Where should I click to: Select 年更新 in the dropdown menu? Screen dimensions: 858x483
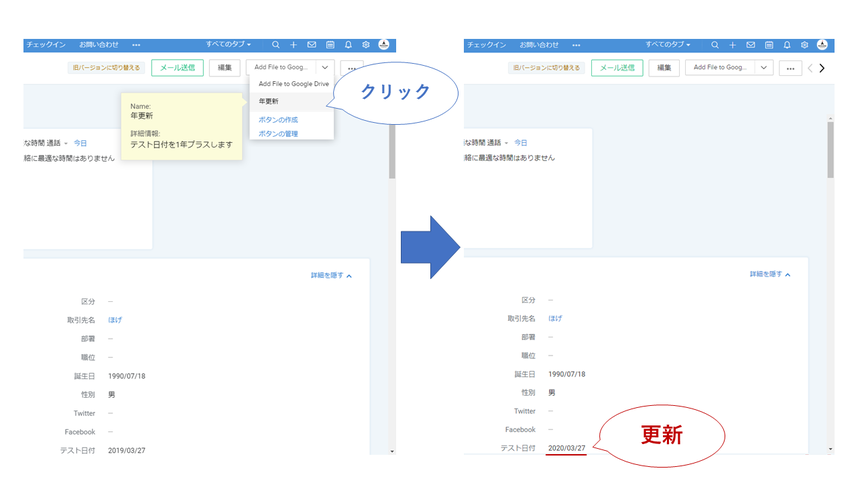269,102
